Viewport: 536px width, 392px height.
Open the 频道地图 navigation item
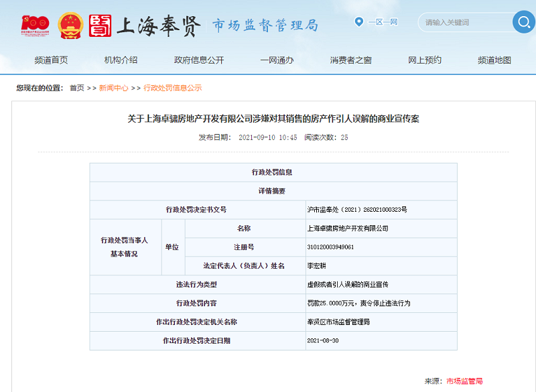(494, 59)
